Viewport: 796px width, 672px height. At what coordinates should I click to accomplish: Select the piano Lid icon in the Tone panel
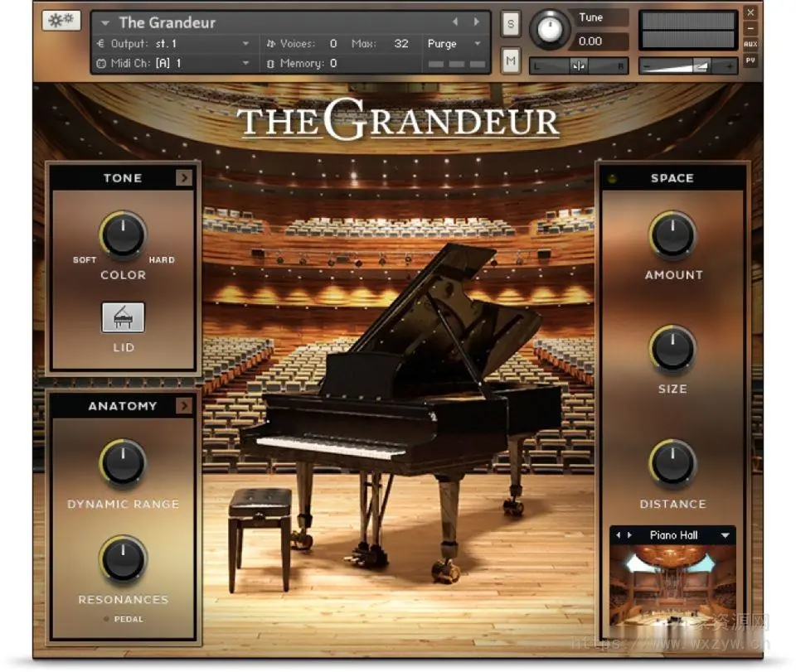click(123, 317)
